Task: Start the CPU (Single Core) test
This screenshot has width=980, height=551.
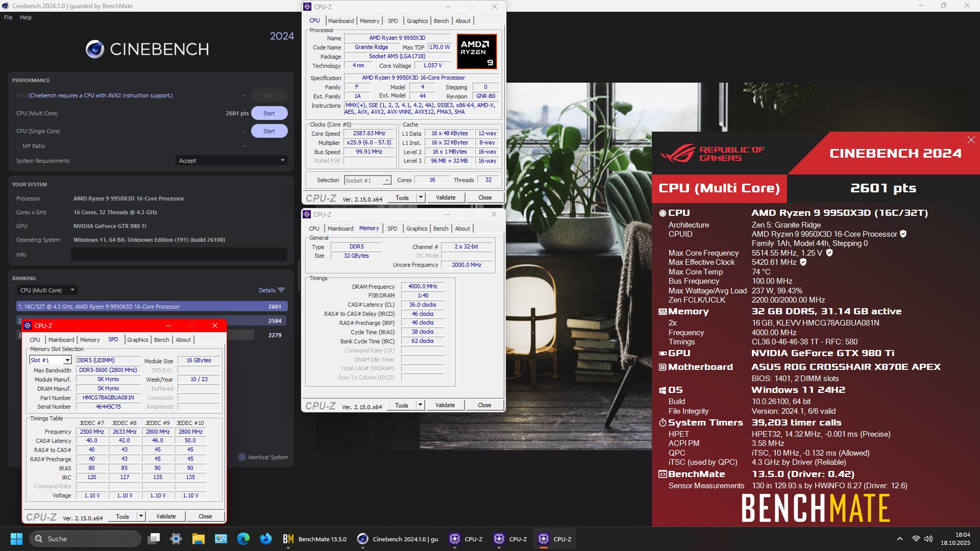Action: pos(269,131)
